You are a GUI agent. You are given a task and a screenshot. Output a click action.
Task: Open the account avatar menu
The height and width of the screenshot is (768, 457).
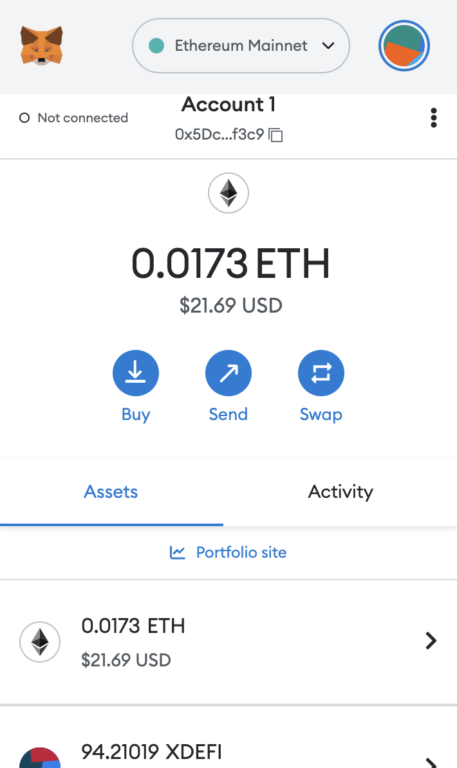pos(404,46)
